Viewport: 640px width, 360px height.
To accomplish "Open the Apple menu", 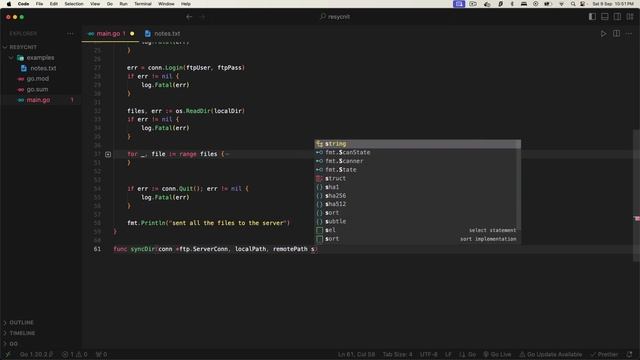I will pyautogui.click(x=9, y=4).
